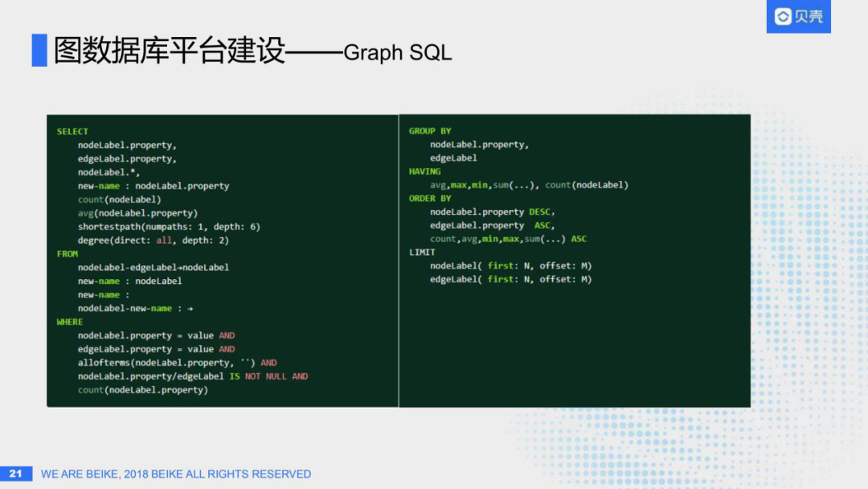Screen dimensions: 868x489
Task: Select 'new-name : nodeLabel.property' line
Action: 154,186
